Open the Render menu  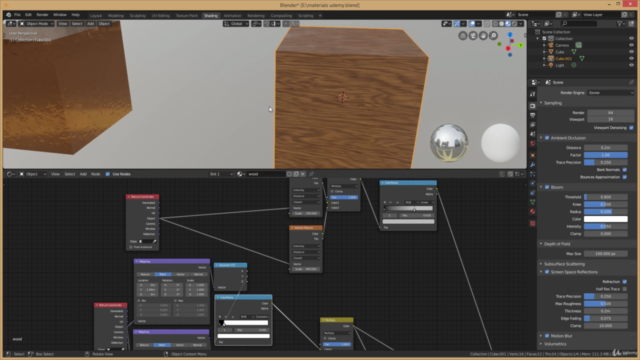click(42, 15)
